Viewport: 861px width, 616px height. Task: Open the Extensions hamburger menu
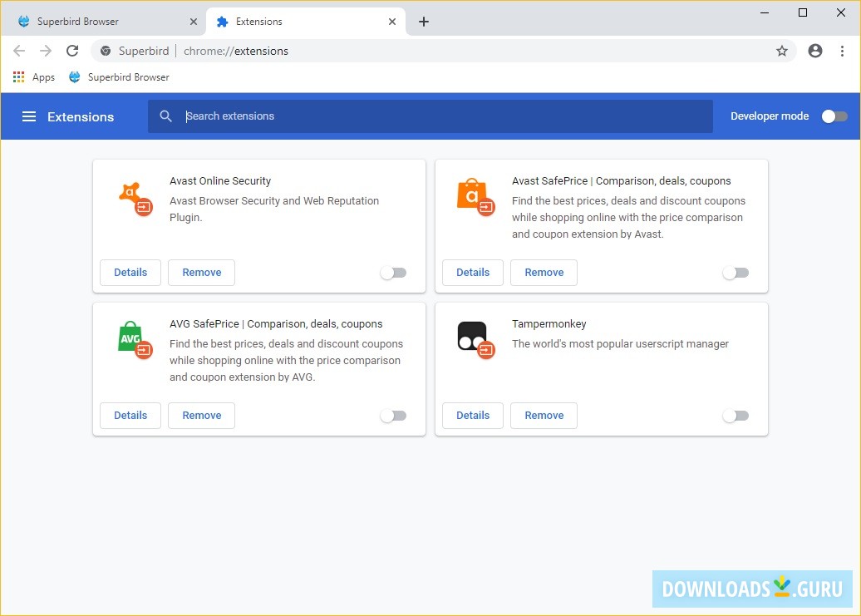(x=29, y=116)
